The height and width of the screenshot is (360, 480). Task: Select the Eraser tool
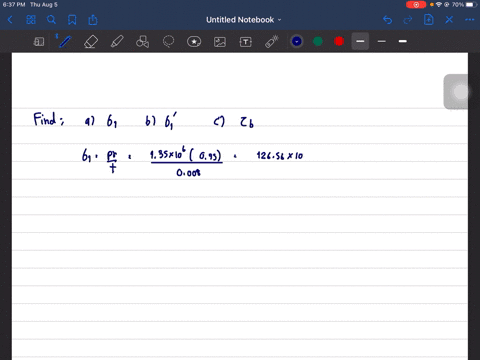click(x=91, y=42)
